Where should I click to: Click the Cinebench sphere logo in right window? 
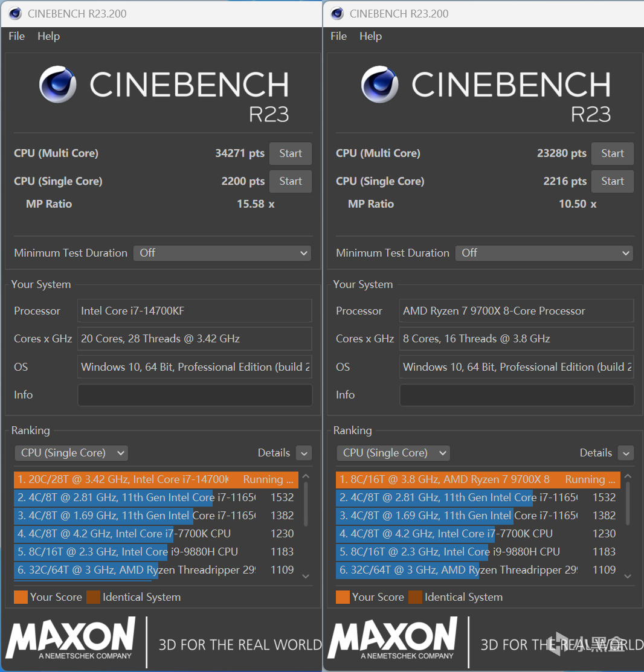[x=380, y=84]
